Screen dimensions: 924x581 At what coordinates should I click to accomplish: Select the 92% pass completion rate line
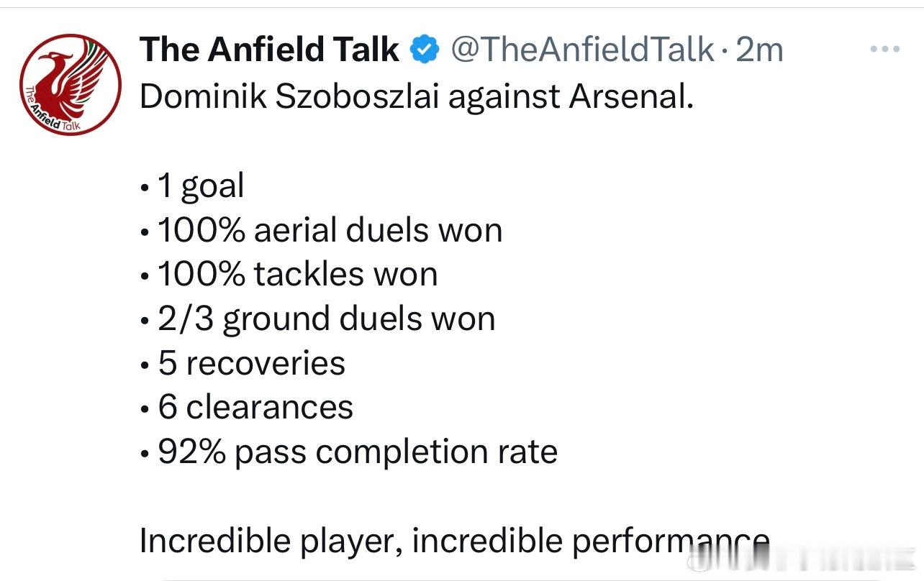(x=349, y=452)
